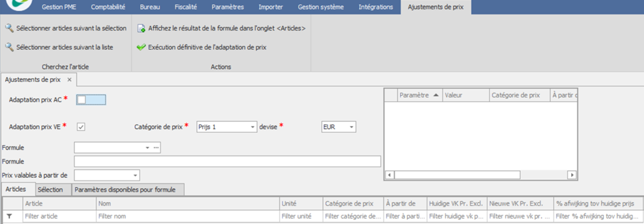Open the Comptabilité ribbon tab
Viewport: 644px width, 224px height.
(108, 7)
